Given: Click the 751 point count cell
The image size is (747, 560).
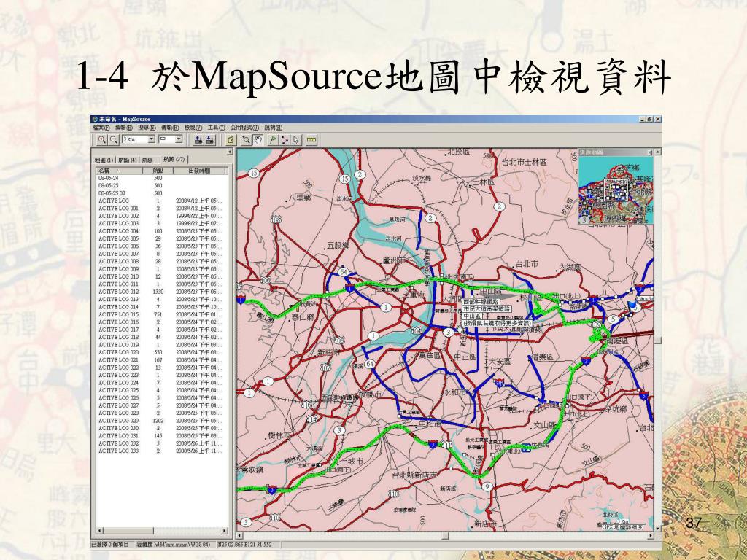Looking at the screenshot, I should (x=158, y=315).
